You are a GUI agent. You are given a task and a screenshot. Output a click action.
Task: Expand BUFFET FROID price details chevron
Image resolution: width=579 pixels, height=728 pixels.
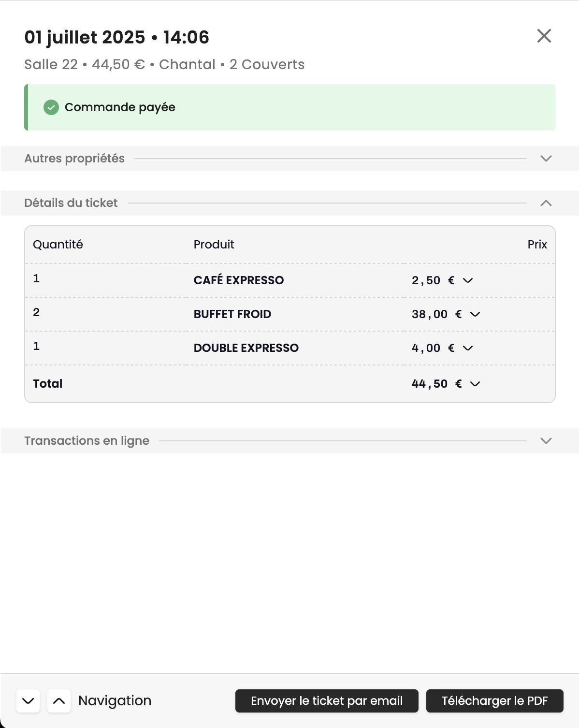pyautogui.click(x=475, y=314)
